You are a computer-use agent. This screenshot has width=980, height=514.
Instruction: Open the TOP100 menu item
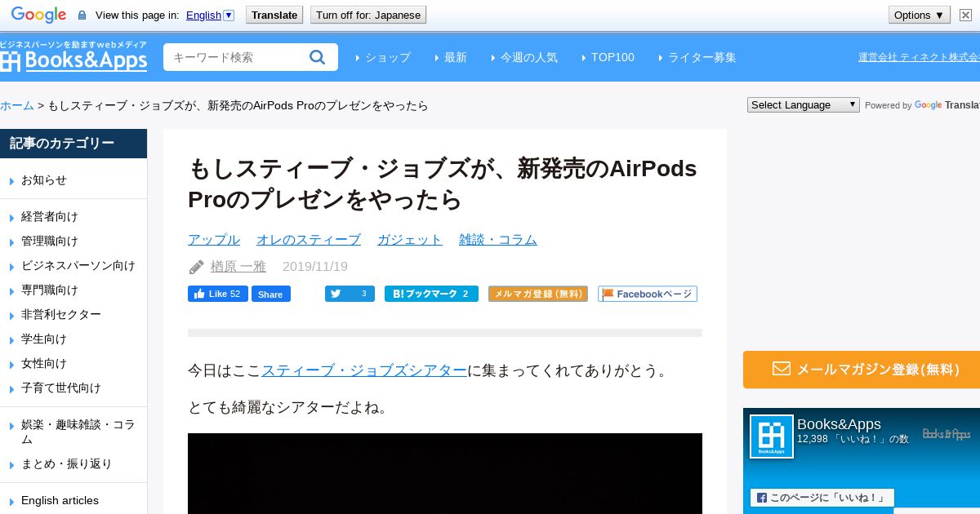coord(608,57)
